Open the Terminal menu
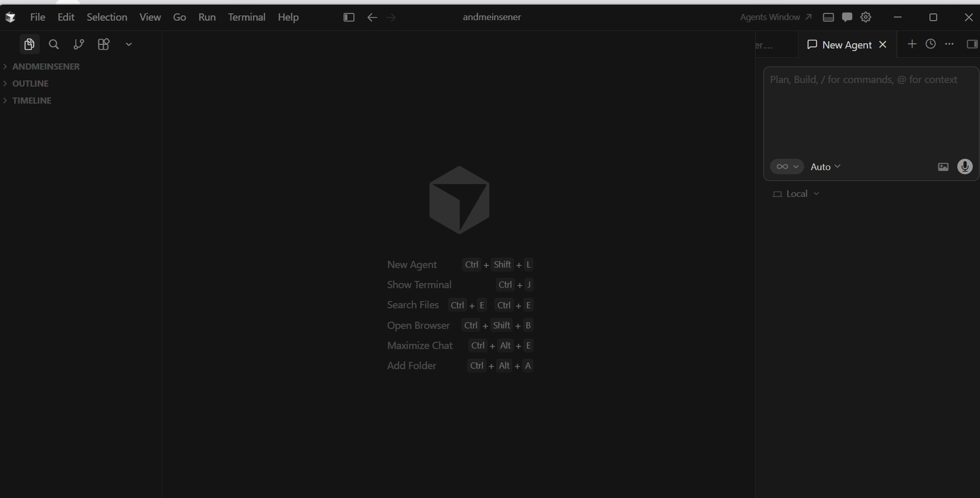 click(x=247, y=17)
